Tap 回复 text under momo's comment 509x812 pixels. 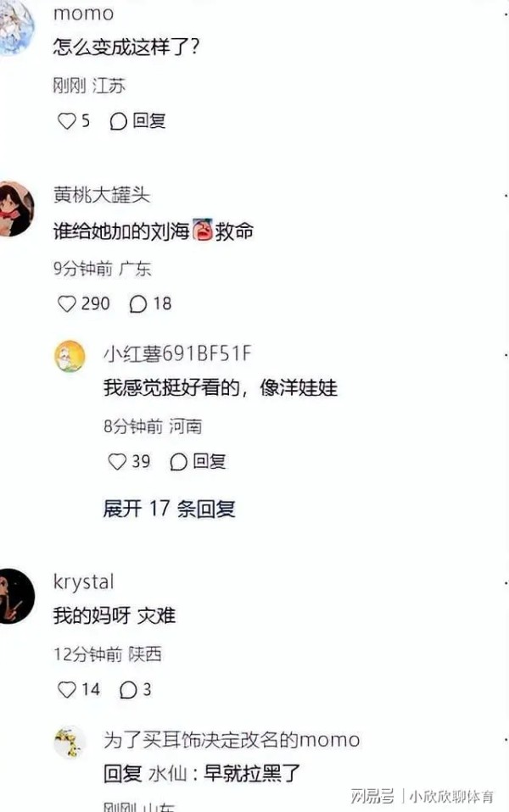(x=149, y=120)
